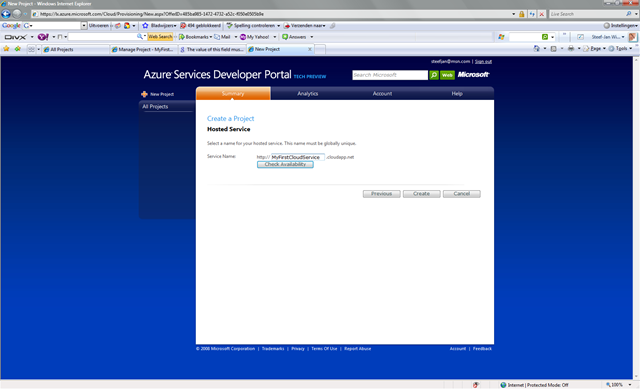Image resolution: width=640 pixels, height=389 pixels.
Task: Click the Google toolbar Bladwijzers star icon
Action: 145,25
